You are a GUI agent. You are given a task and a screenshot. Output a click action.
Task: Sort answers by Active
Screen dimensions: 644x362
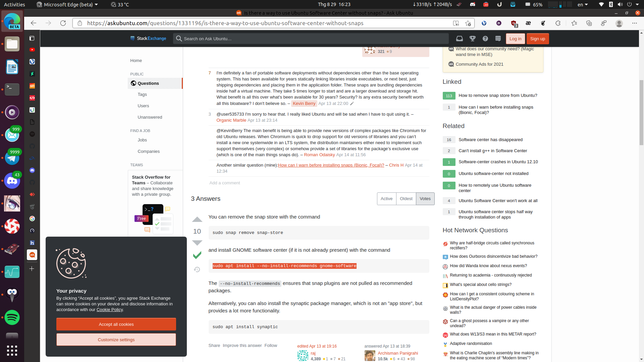coord(386,199)
